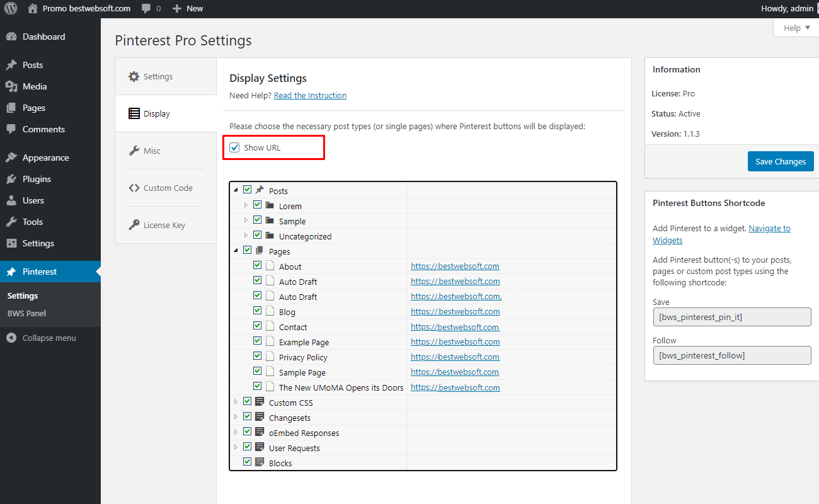Expand the Uncategorized category node

point(246,236)
